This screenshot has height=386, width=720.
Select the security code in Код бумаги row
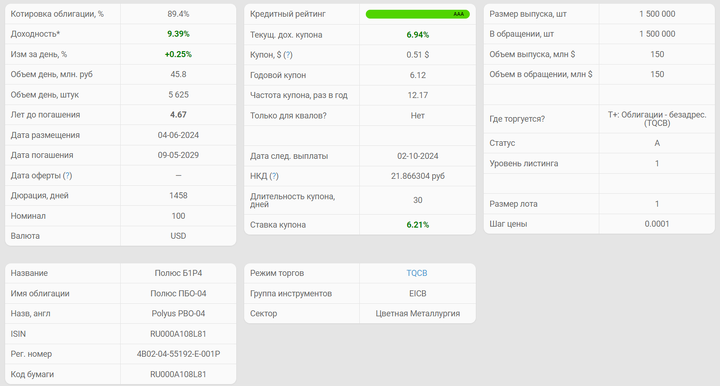click(178, 374)
